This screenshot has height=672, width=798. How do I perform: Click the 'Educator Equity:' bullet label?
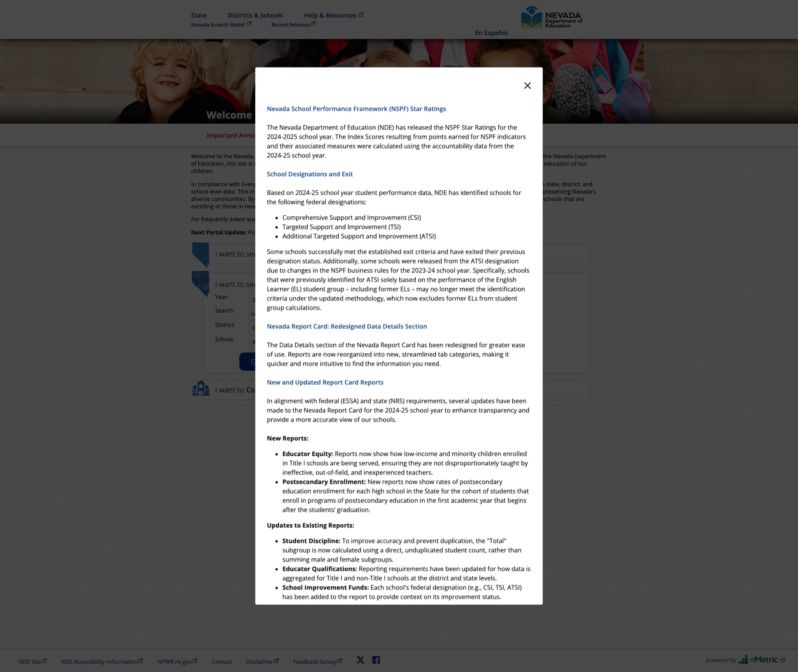point(308,454)
